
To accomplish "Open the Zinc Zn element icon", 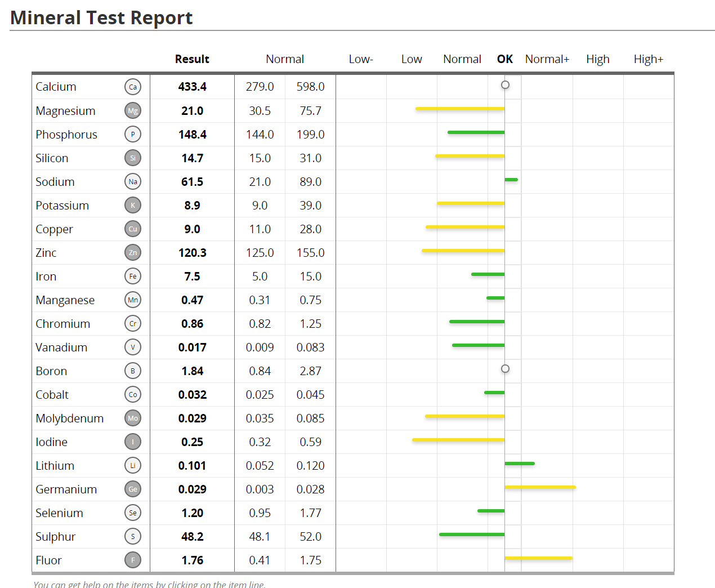I will point(133,253).
